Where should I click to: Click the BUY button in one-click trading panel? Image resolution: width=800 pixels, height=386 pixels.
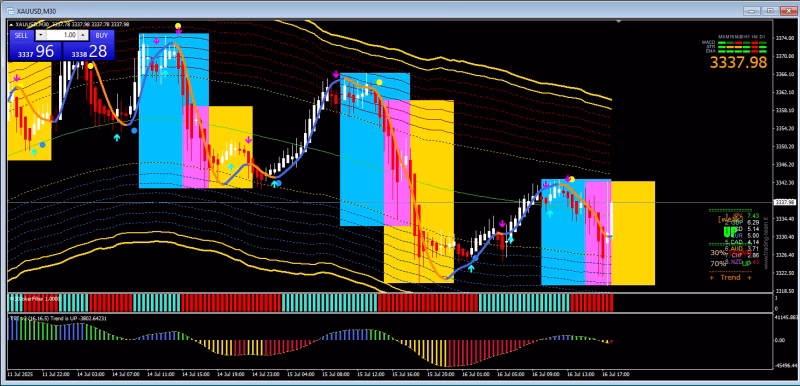point(102,35)
